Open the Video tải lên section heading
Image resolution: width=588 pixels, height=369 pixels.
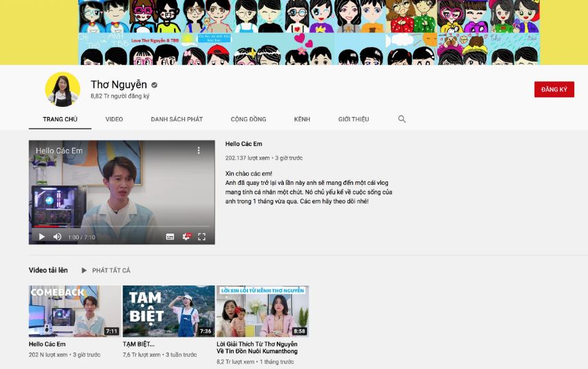point(49,270)
